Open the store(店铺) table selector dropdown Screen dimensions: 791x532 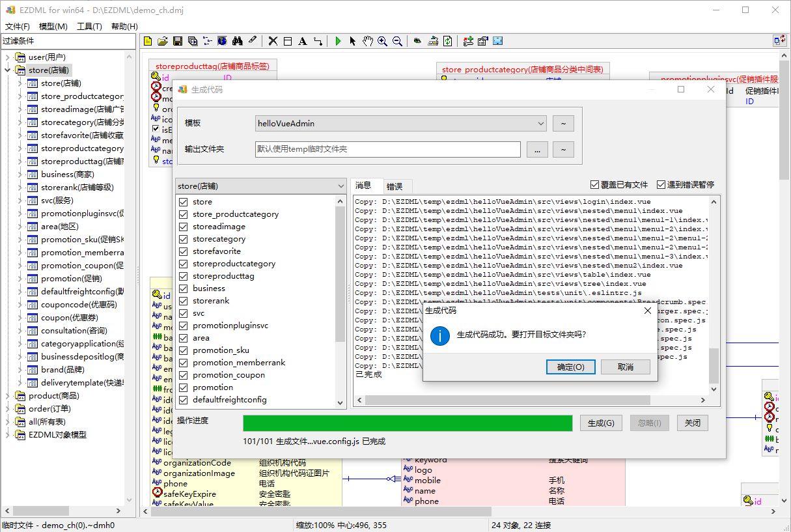click(x=340, y=186)
